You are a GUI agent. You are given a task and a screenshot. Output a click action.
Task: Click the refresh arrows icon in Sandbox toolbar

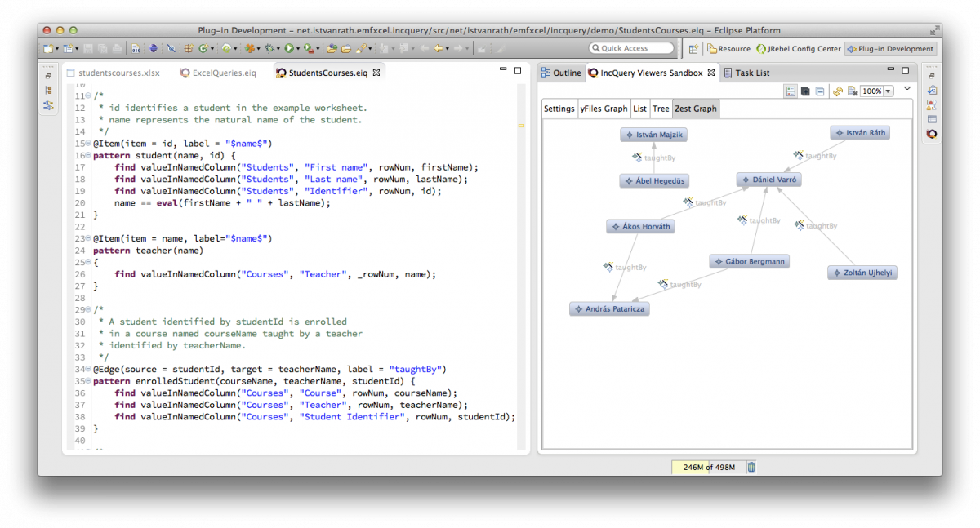(837, 91)
